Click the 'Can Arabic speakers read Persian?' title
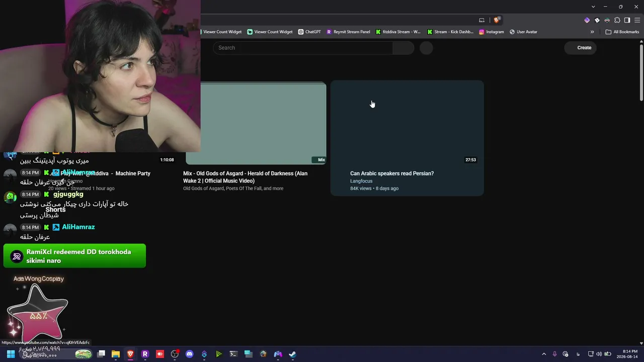The height and width of the screenshot is (362, 644). [392, 173]
